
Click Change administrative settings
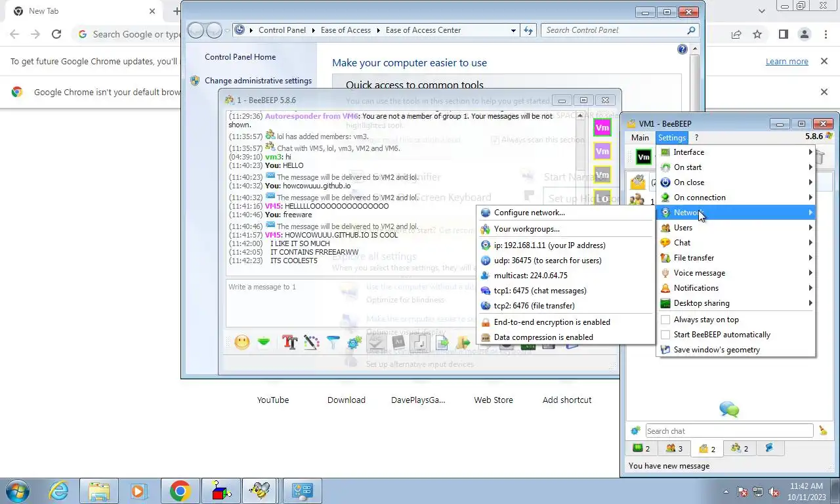(x=258, y=81)
